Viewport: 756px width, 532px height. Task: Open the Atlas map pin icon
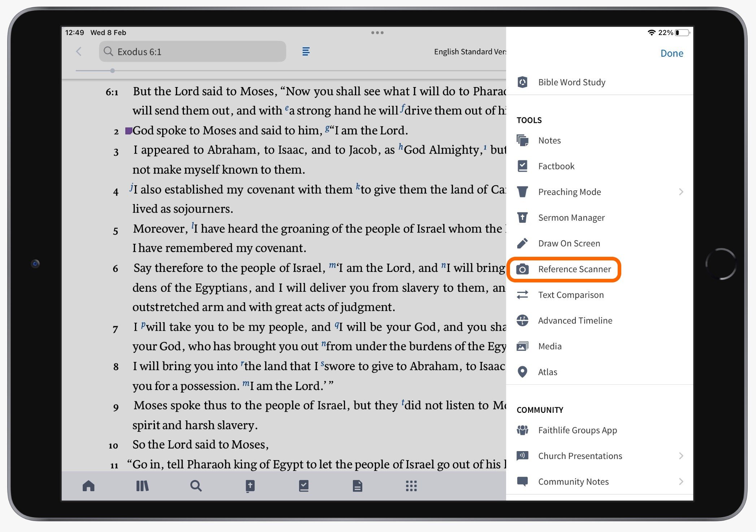pos(523,372)
